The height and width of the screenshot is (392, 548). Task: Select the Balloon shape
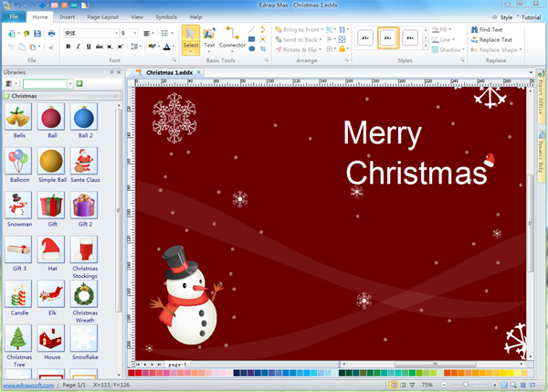click(18, 161)
